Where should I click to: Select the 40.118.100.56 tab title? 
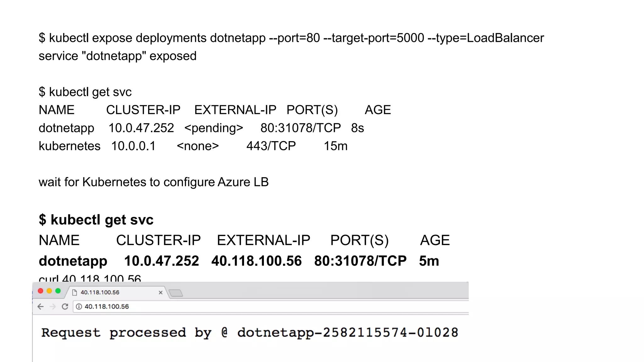tap(100, 293)
